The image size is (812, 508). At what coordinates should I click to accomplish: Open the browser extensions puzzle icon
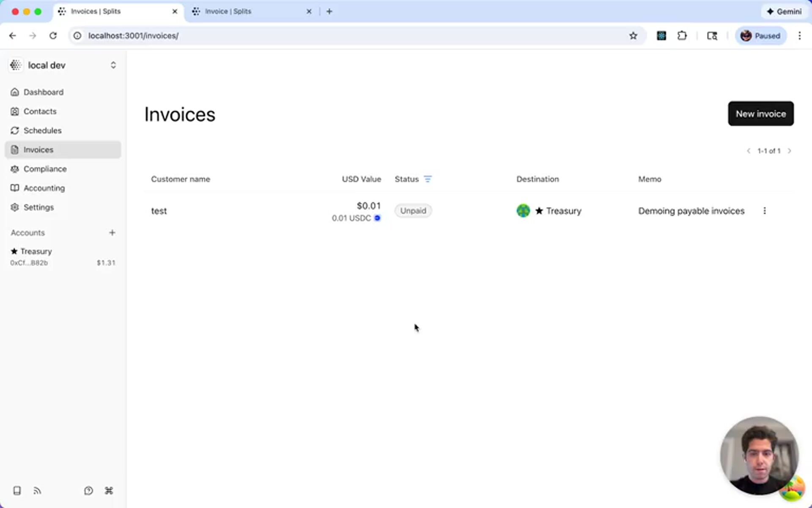682,36
